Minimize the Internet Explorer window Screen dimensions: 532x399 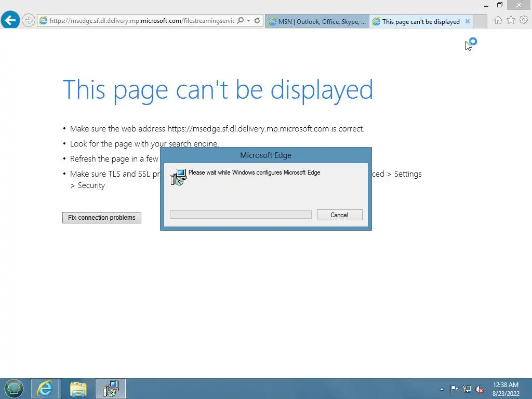(x=486, y=5)
